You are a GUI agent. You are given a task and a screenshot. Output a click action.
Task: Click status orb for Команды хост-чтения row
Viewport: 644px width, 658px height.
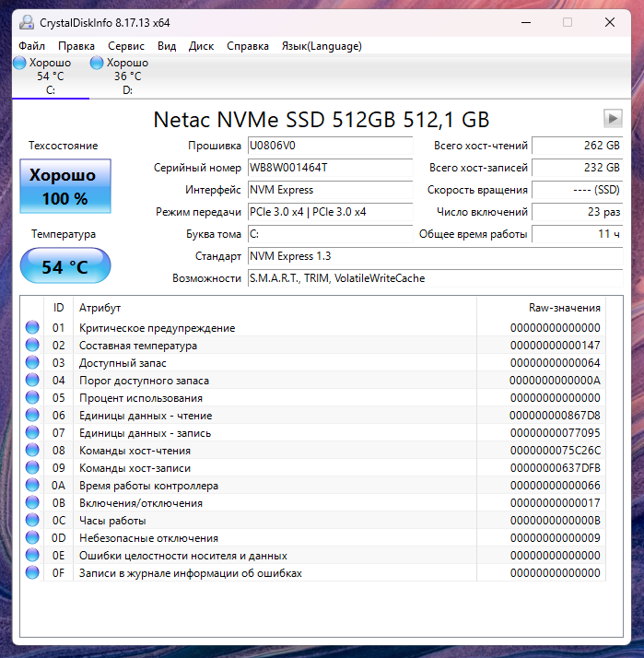coord(32,451)
